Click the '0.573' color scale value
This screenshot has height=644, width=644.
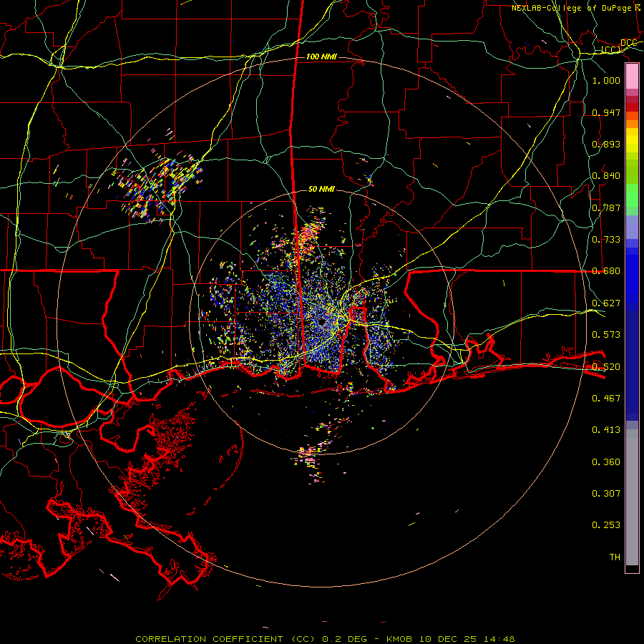point(606,335)
